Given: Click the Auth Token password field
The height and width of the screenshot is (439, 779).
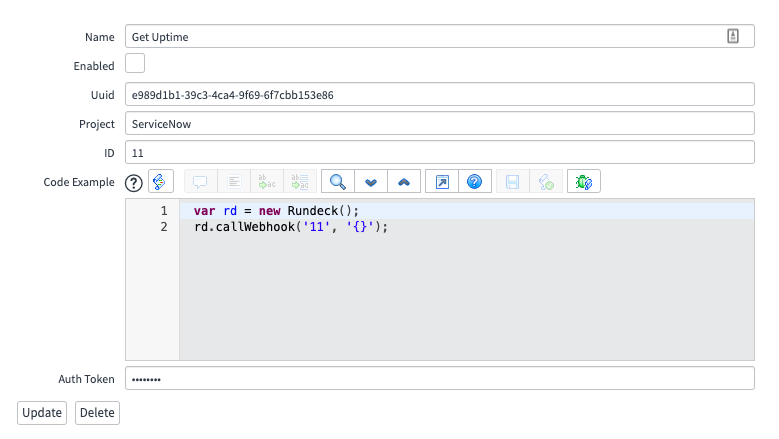Looking at the screenshot, I should [440, 378].
